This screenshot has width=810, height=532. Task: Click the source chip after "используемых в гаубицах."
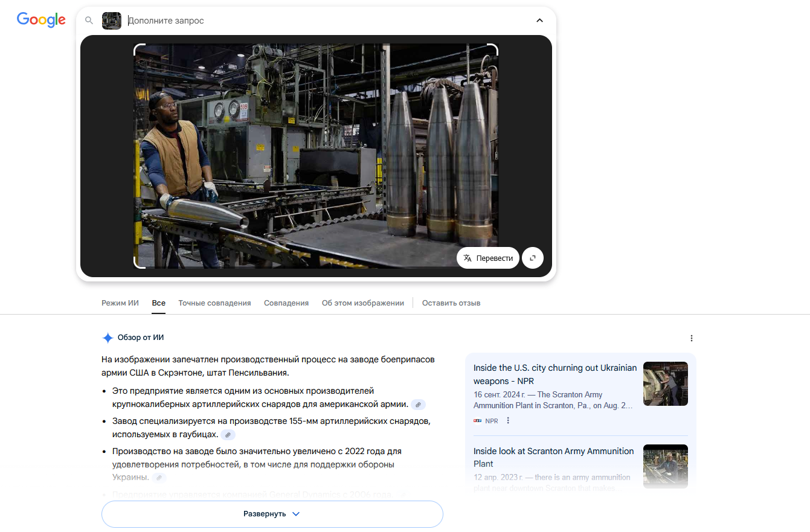tap(228, 435)
